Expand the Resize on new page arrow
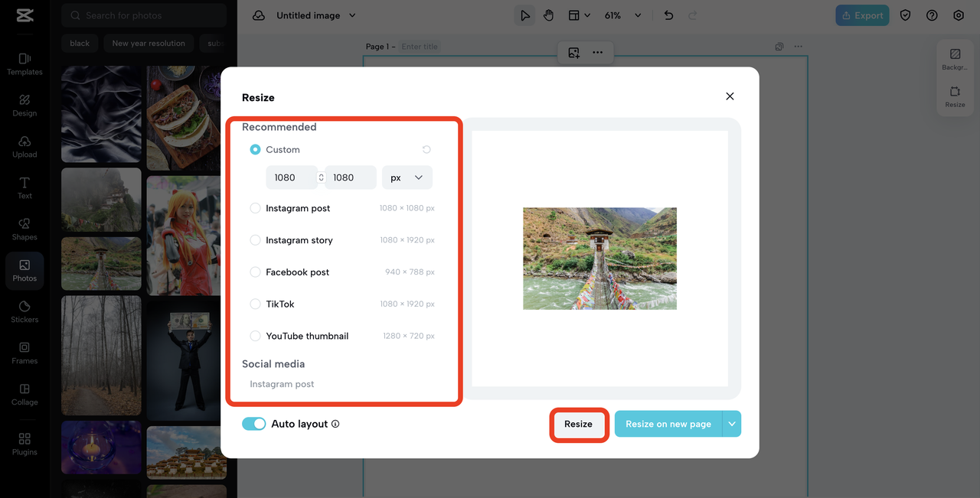980x498 pixels. (x=732, y=424)
